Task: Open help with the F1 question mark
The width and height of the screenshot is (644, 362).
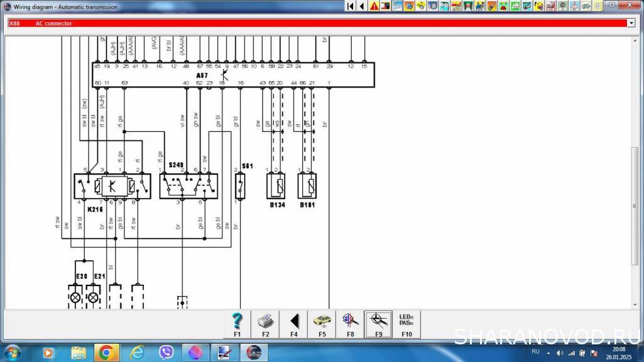Action: point(237,324)
